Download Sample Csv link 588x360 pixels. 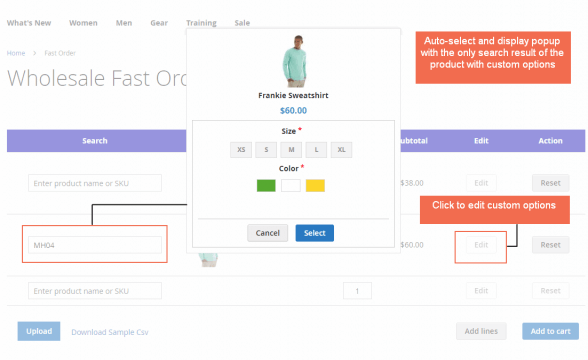pyautogui.click(x=110, y=332)
